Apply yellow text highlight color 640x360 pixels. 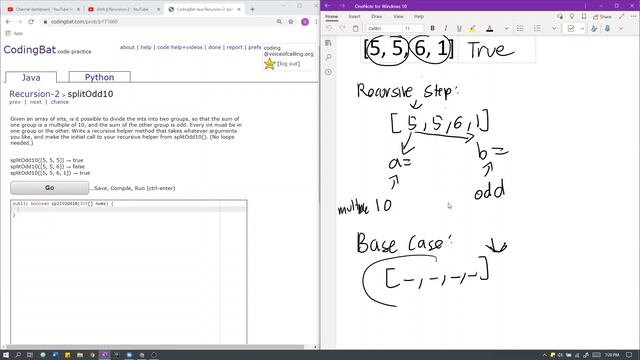point(473,28)
